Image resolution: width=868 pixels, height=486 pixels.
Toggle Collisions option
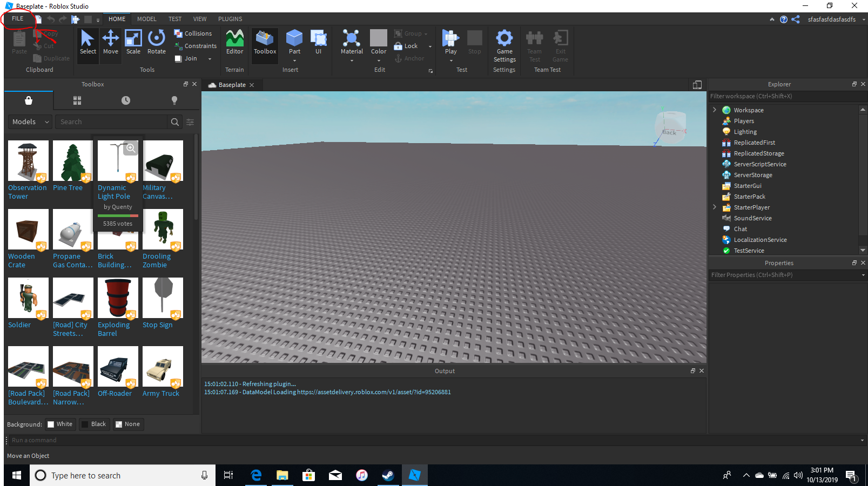tap(193, 33)
